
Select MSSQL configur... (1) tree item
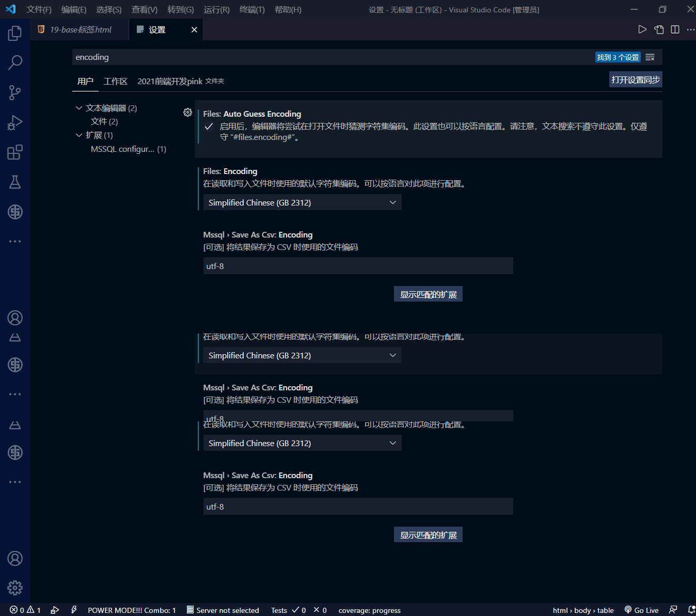click(x=129, y=149)
